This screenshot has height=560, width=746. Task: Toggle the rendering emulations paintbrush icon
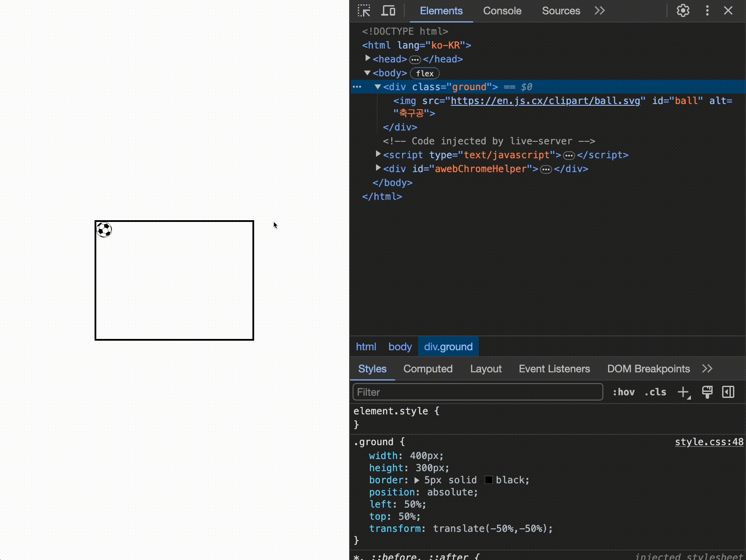[707, 392]
